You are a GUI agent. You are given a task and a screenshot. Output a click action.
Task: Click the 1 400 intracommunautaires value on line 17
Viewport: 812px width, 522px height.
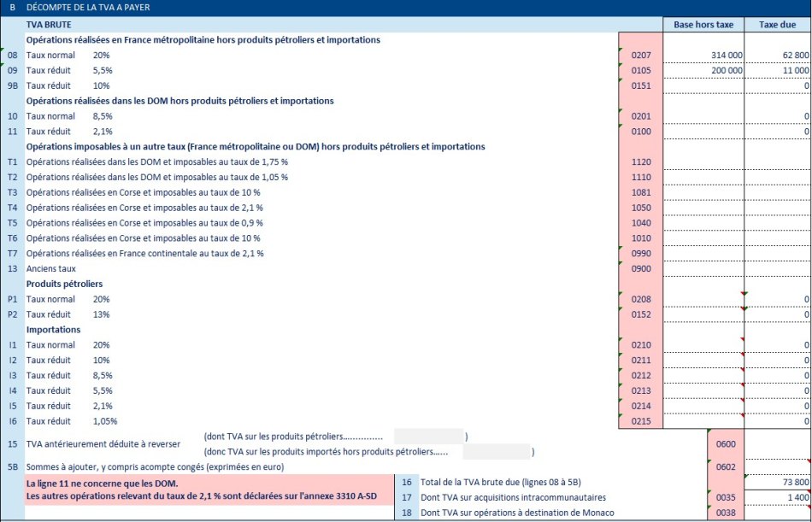pos(778,497)
